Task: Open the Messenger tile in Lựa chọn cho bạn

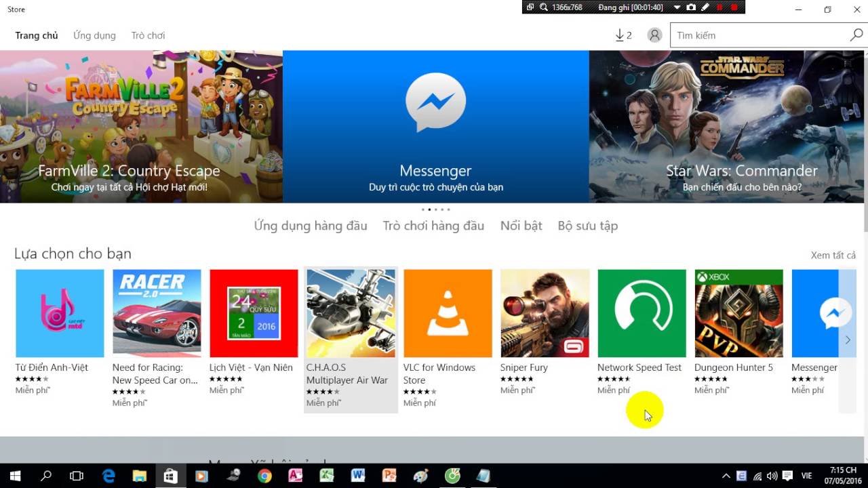Action: 814,332
